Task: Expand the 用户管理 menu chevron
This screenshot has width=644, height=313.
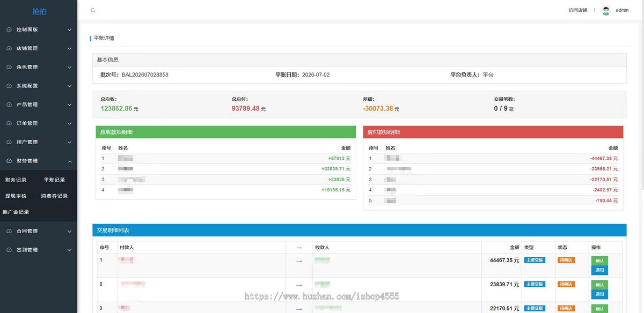Action: (69, 143)
